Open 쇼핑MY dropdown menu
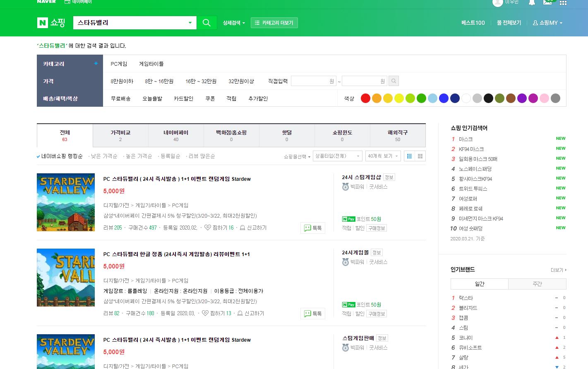 tap(547, 23)
